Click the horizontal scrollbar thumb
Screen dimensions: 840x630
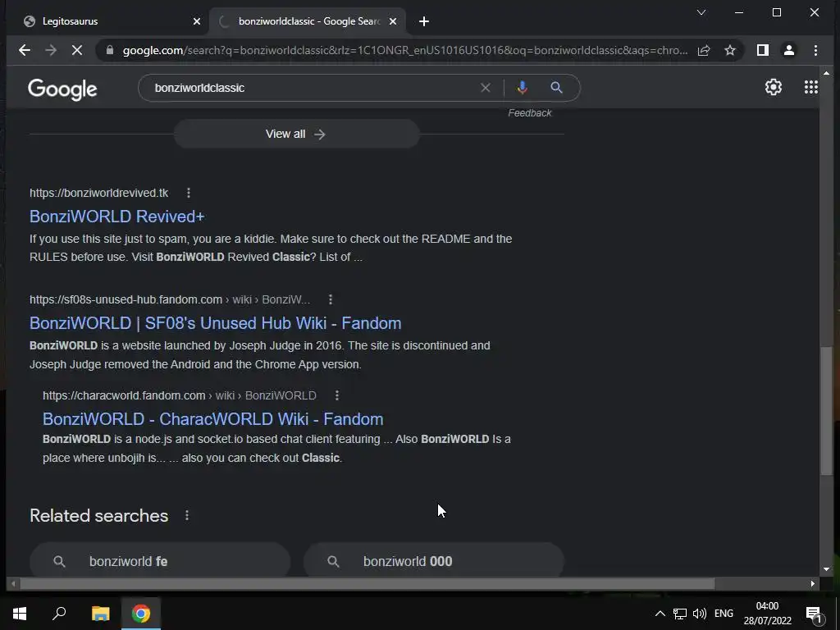tap(367, 583)
